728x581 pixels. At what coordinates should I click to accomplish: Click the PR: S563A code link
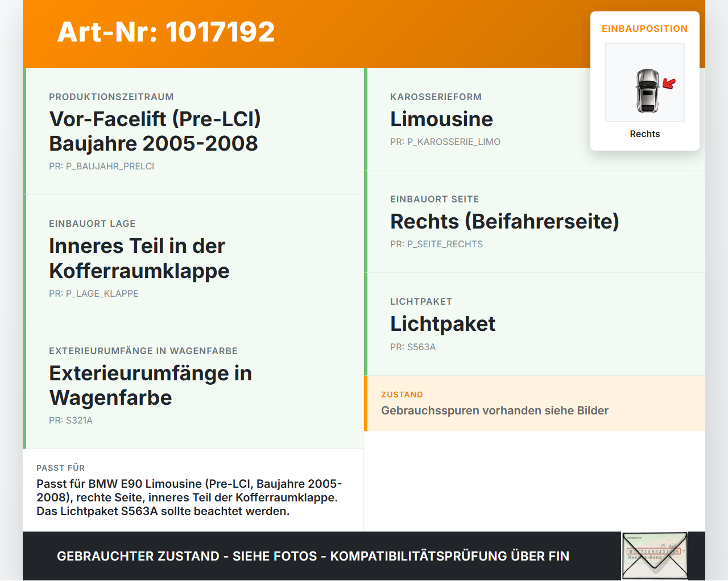pos(412,346)
